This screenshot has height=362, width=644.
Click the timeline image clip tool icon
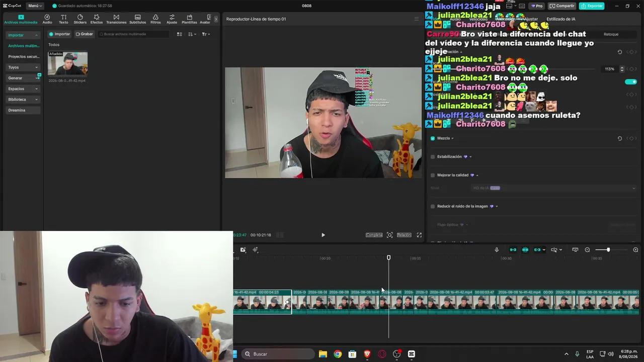coord(243,250)
